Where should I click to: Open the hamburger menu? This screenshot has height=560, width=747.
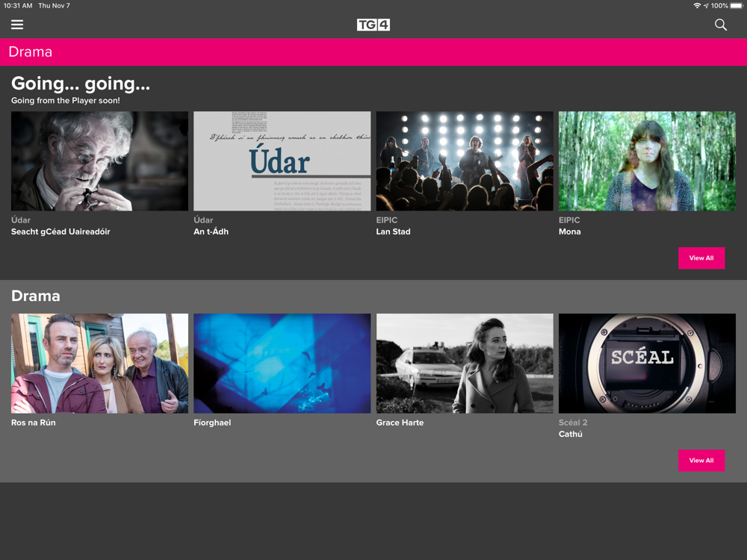(17, 25)
